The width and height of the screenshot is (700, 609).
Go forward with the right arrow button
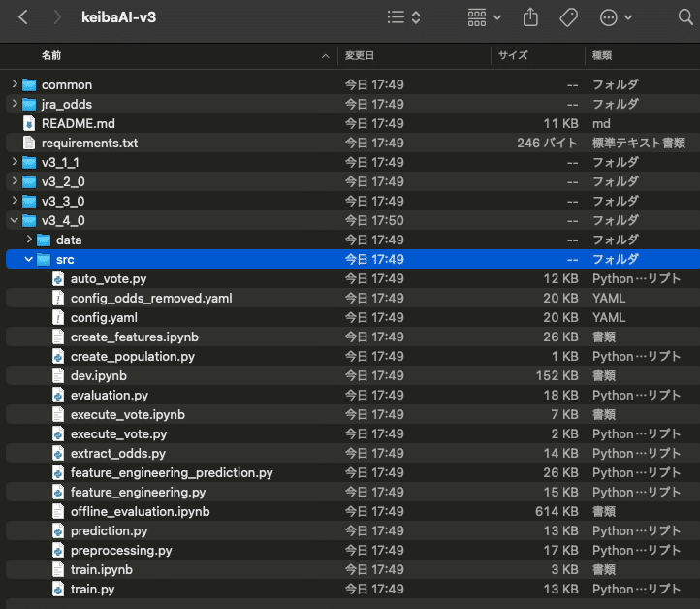57,17
